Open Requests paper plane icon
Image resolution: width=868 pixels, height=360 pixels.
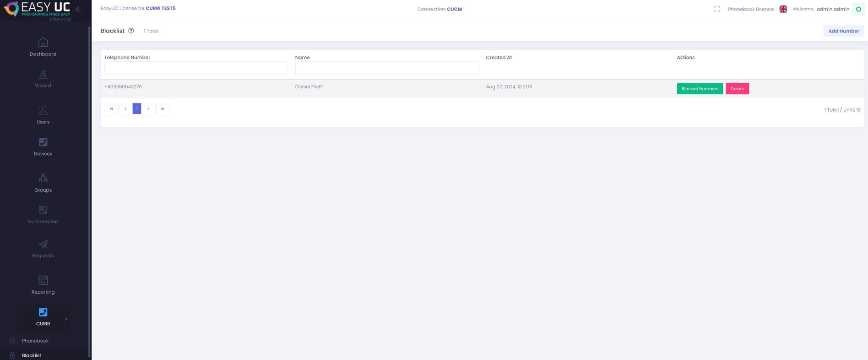click(x=43, y=244)
